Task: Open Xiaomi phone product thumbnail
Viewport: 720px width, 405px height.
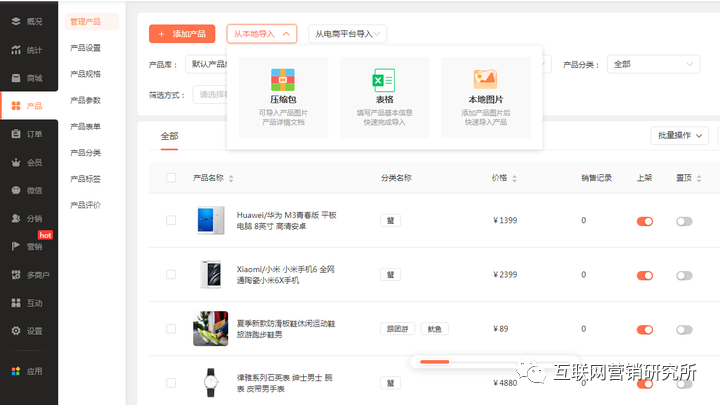Action: click(x=211, y=275)
